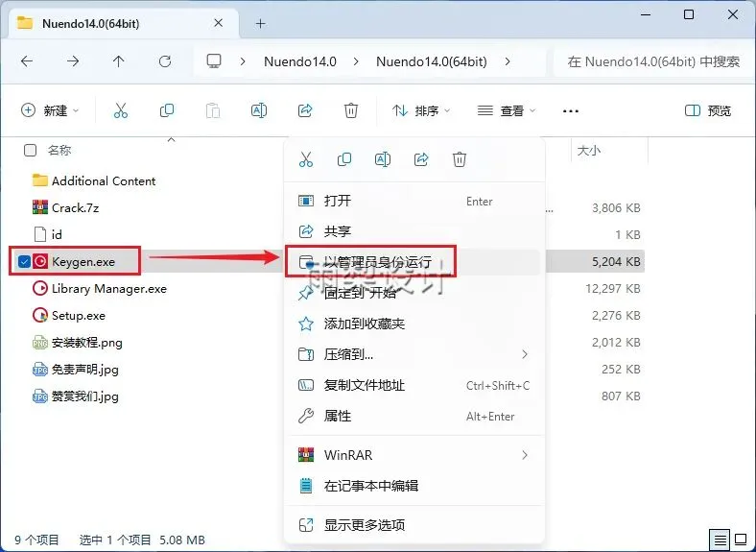Click the Share icon at the context menu top
The height and width of the screenshot is (552, 756).
[421, 159]
